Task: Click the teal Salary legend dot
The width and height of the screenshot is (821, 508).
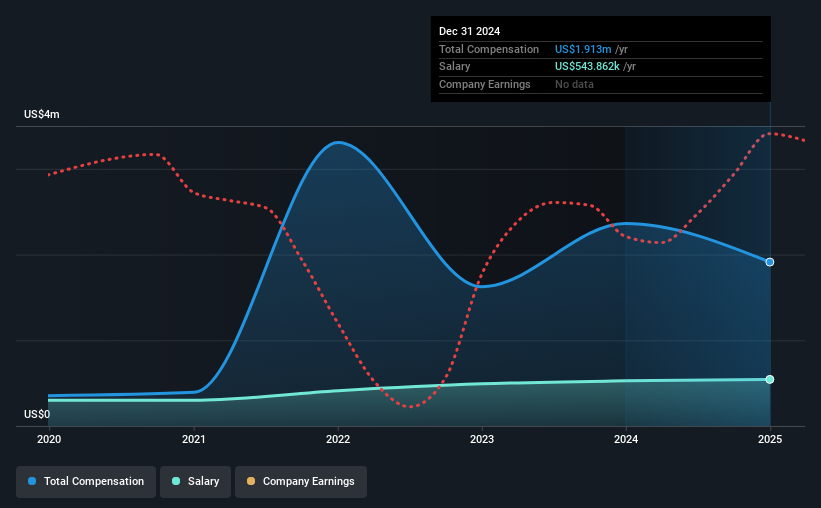Action: coord(176,481)
